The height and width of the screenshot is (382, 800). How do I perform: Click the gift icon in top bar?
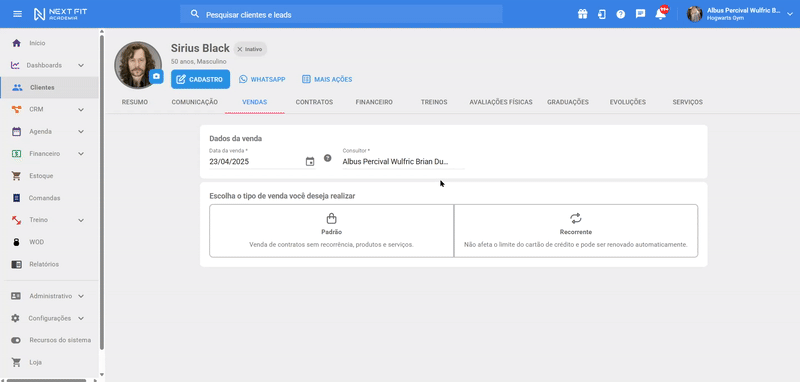tap(582, 14)
